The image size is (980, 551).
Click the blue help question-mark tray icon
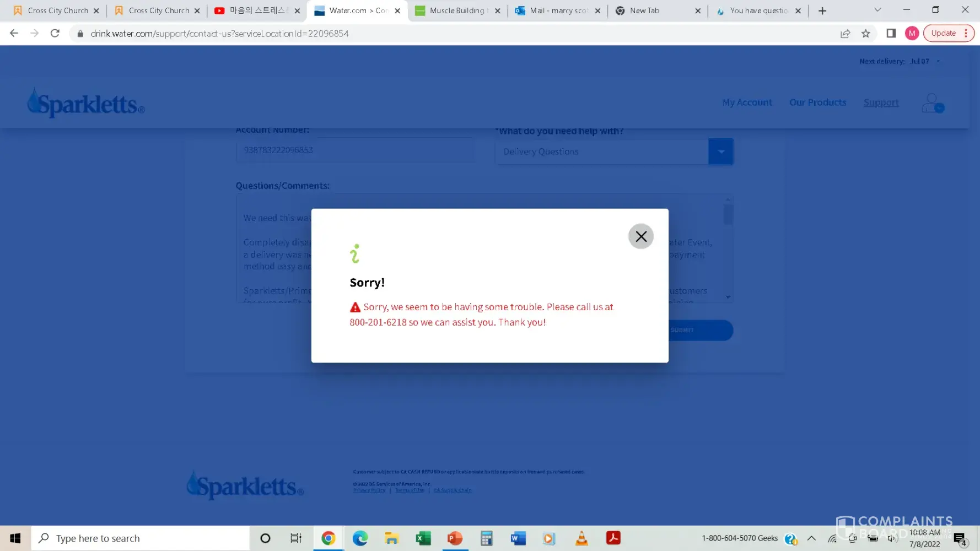click(791, 539)
